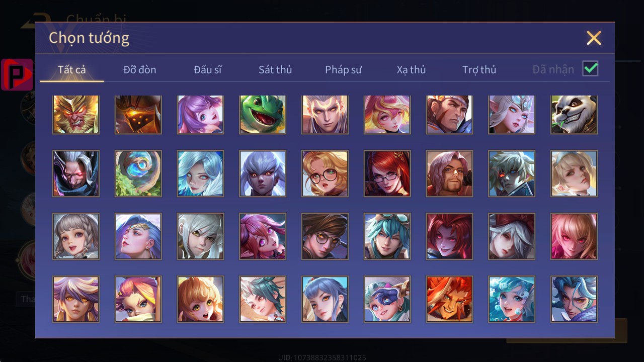Viewport: 644px width, 362px height.
Task: Pick the swirling blue orb hero portrait
Action: (138, 173)
